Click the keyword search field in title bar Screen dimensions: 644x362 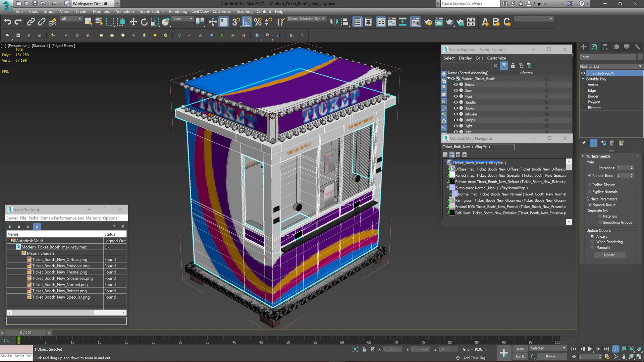[x=470, y=4]
